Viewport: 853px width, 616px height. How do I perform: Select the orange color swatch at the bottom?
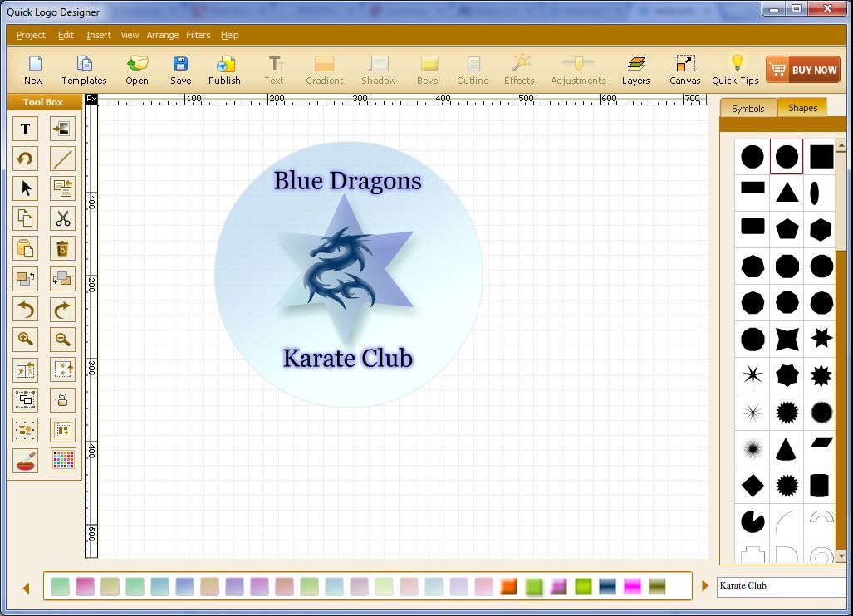[508, 586]
